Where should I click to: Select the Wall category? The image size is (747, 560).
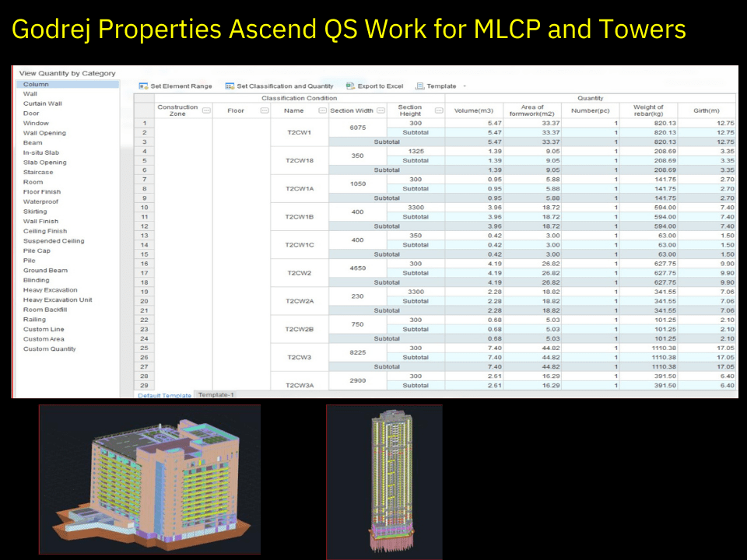(x=30, y=94)
